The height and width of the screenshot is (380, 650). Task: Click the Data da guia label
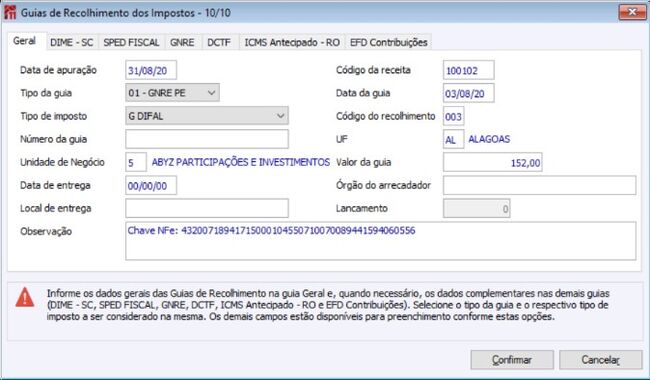(x=363, y=93)
